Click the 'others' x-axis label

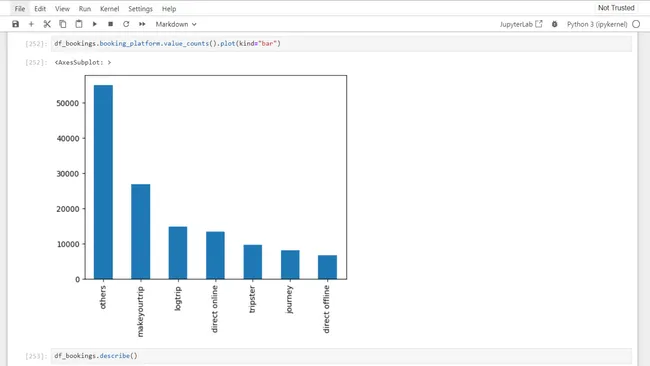103,297
